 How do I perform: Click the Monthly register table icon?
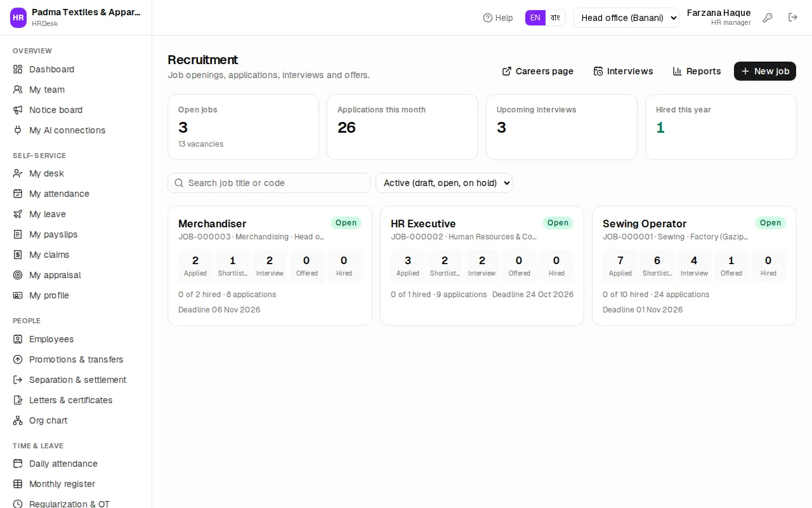click(18, 484)
